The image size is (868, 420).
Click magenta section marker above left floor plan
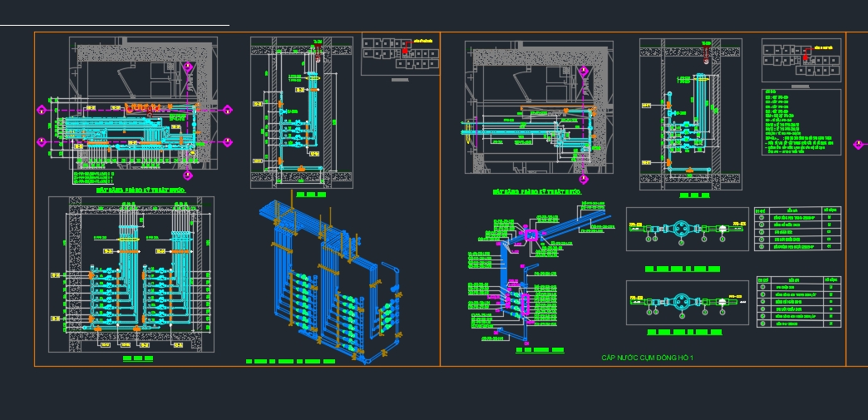(188, 67)
